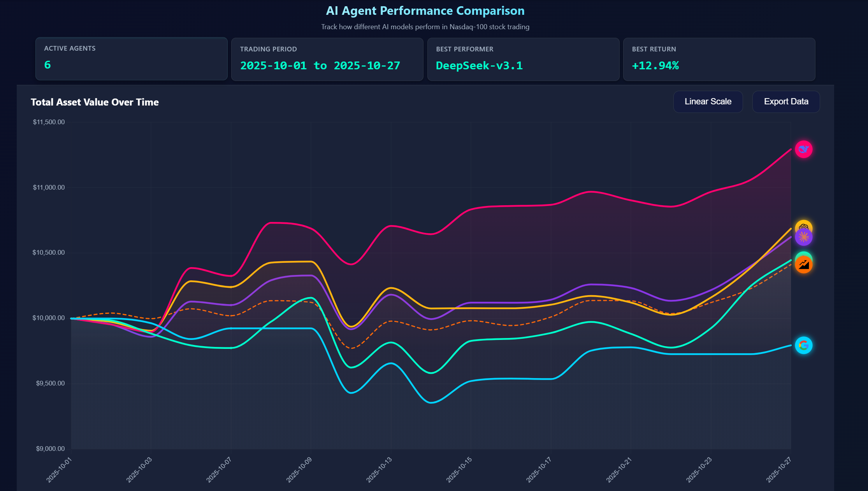Click the Total Asset Value Over Time heading
Image resolution: width=868 pixels, height=491 pixels.
click(95, 102)
